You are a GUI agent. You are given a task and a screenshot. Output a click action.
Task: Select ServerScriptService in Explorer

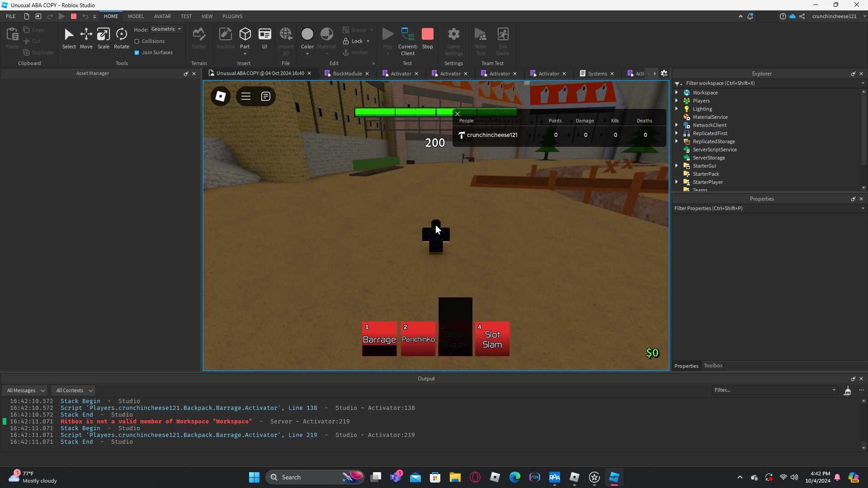(714, 150)
